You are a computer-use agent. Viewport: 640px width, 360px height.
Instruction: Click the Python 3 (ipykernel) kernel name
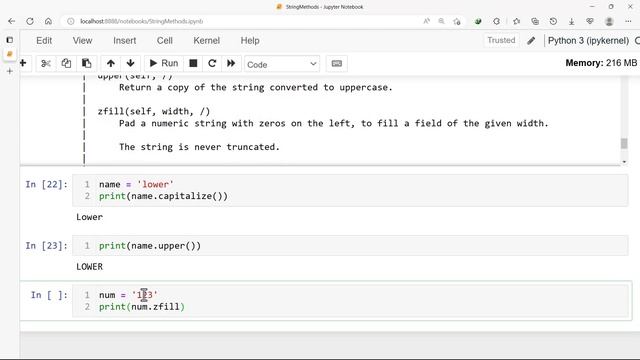click(588, 40)
